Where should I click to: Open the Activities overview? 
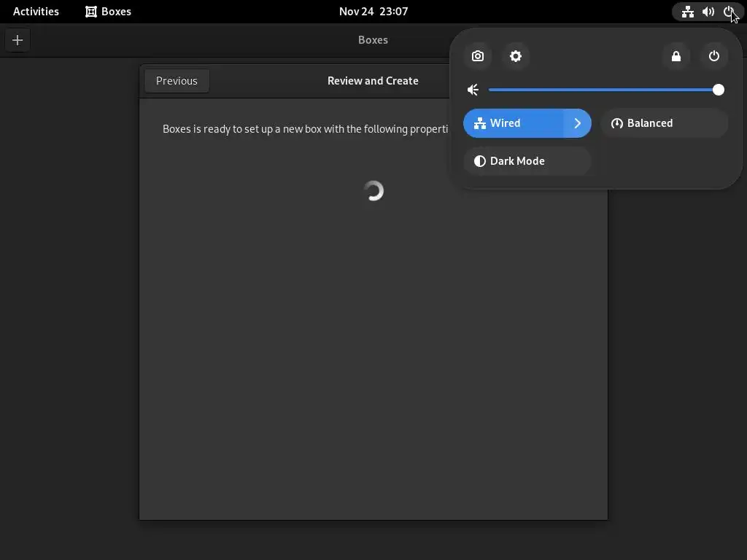coord(36,12)
